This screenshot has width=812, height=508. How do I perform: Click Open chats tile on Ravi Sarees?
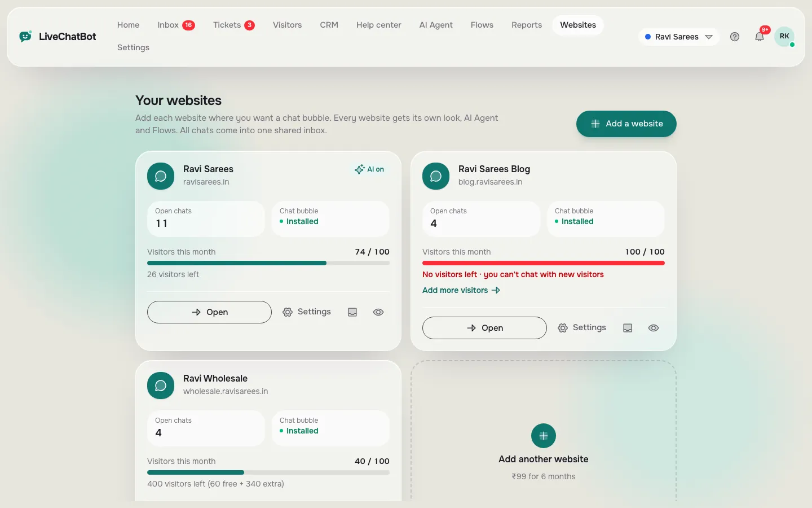(x=206, y=219)
